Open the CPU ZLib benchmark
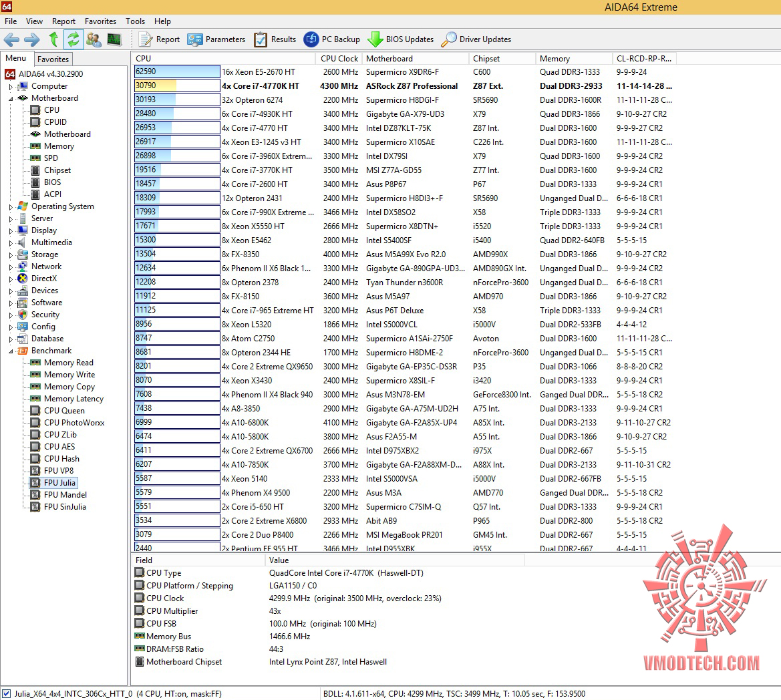Screen dimensions: 781x700 click(60, 435)
